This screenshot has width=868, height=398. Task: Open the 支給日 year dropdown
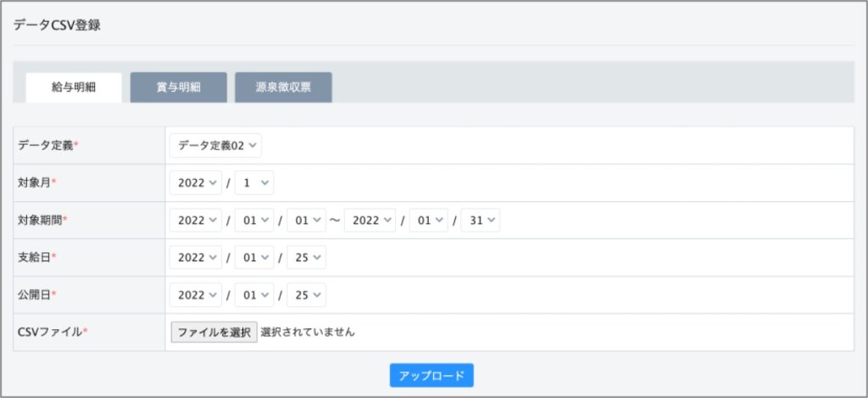pos(196,257)
